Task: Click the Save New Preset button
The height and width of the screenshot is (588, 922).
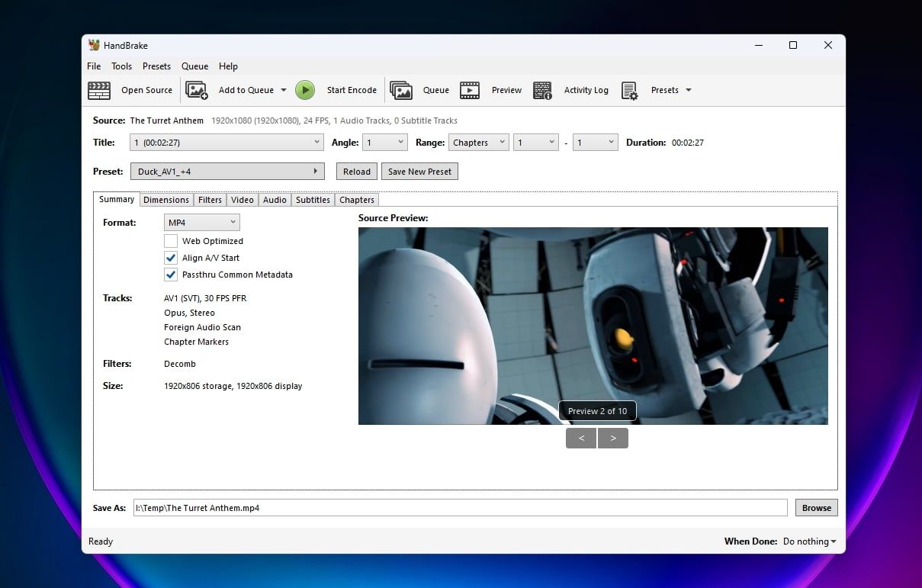Action: tap(419, 172)
